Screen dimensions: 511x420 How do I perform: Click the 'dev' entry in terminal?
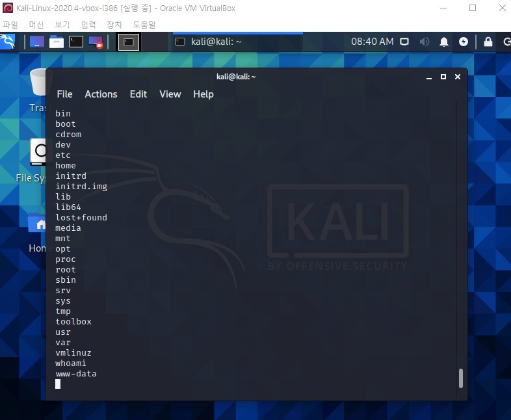pos(63,145)
